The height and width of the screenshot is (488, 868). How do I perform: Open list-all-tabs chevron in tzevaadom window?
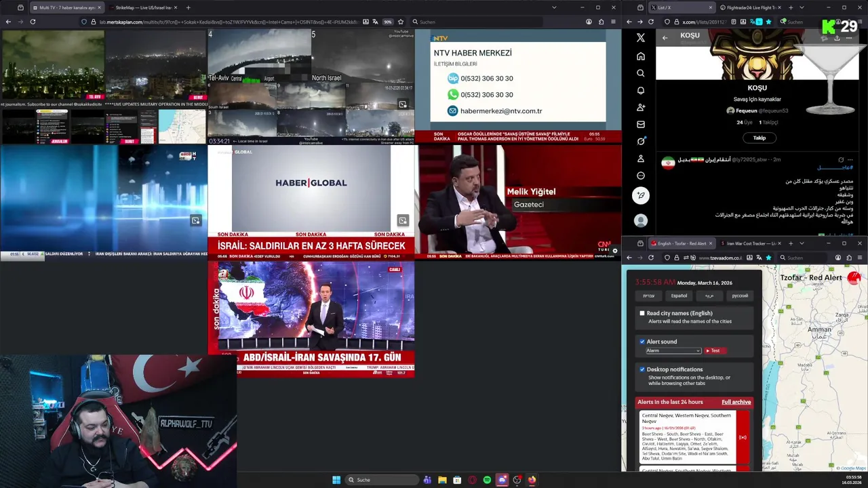[802, 243]
